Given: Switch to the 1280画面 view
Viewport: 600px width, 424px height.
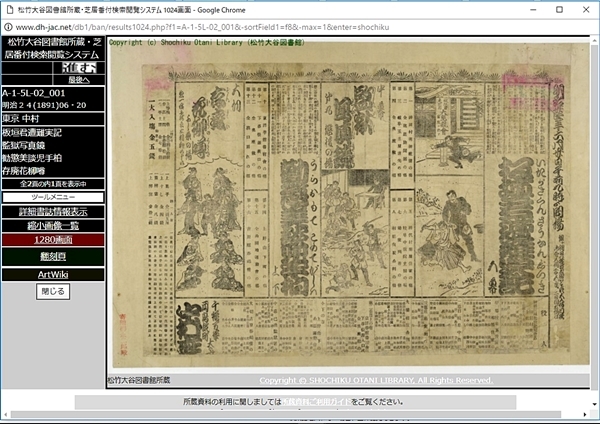Looking at the screenshot, I should point(52,241).
